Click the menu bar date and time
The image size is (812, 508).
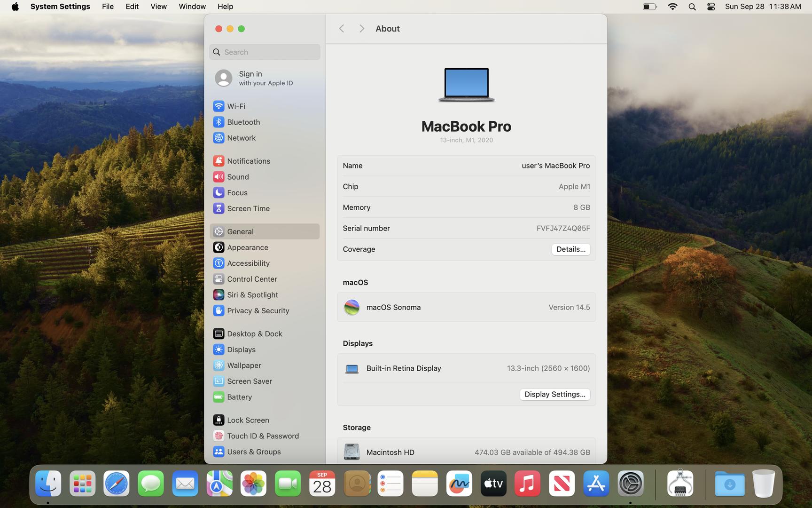coord(763,7)
